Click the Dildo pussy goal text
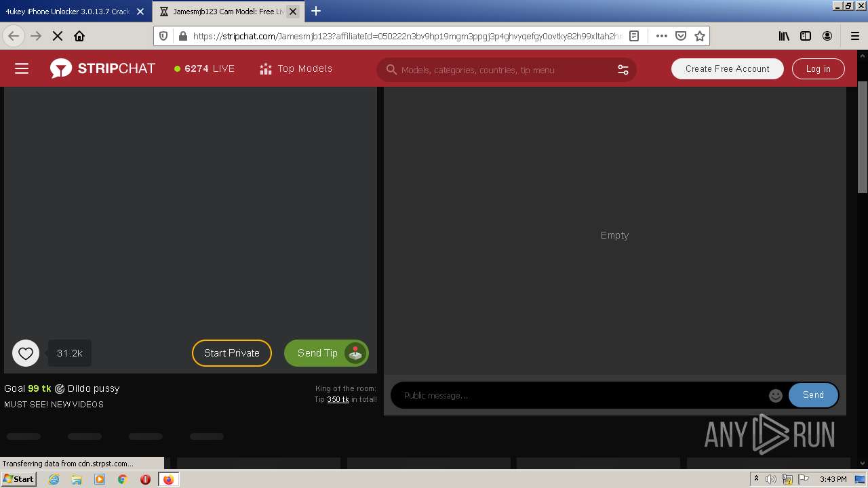This screenshot has height=488, width=868. (x=94, y=388)
